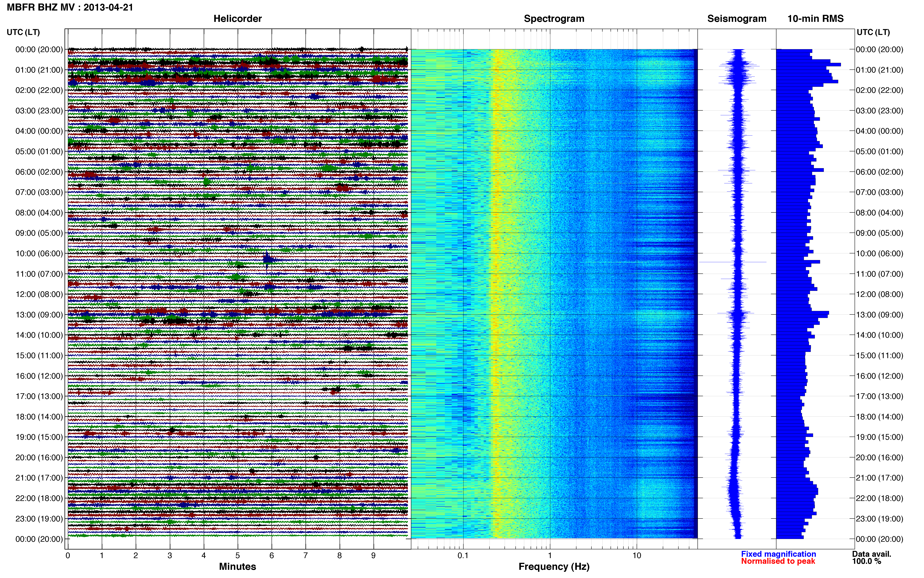Click '15:00 (11:00)' on the RMS panel time axis

[x=879, y=355]
